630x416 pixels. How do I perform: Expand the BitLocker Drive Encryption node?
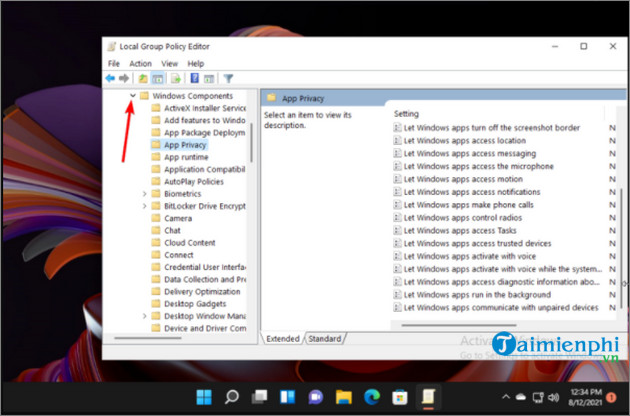pyautogui.click(x=144, y=206)
